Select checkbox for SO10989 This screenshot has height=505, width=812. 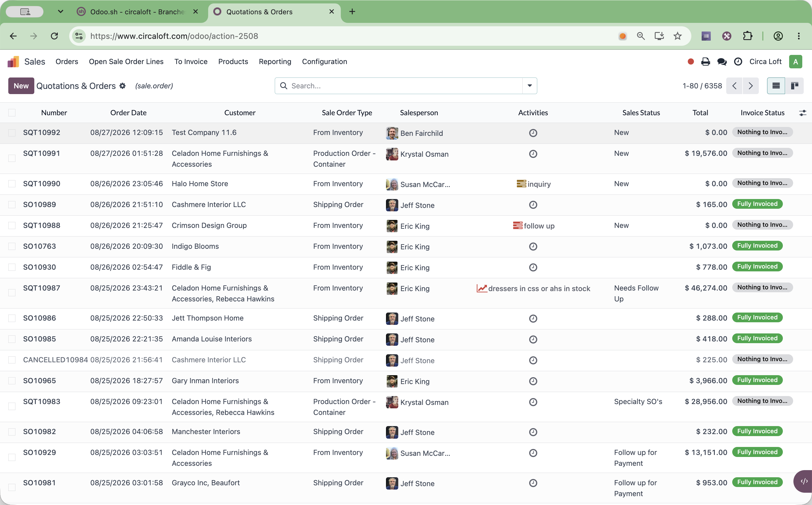12,205
